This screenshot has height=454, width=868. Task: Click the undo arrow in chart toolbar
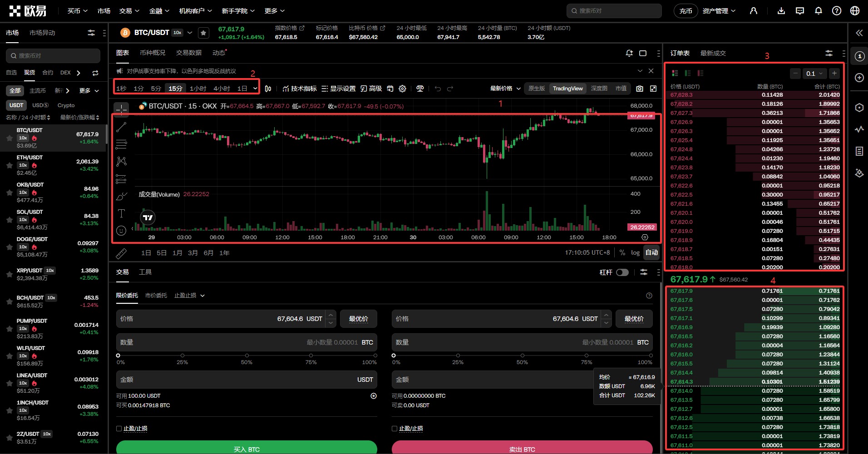coord(438,89)
